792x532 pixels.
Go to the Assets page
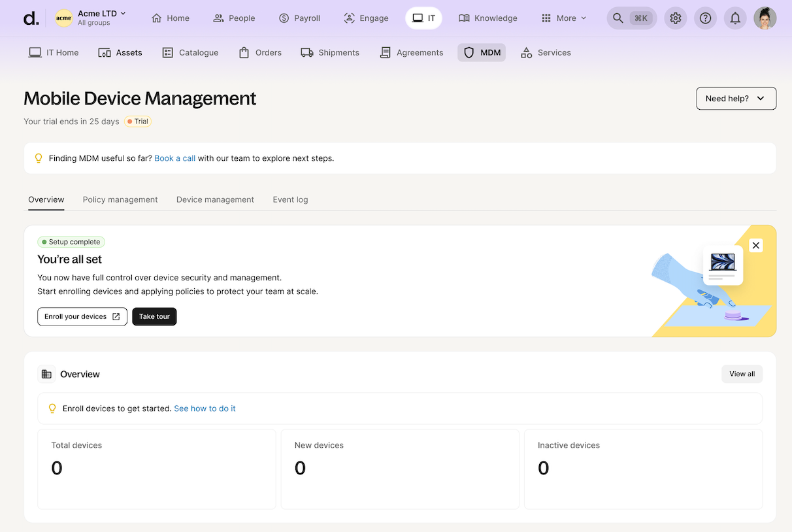click(x=120, y=53)
